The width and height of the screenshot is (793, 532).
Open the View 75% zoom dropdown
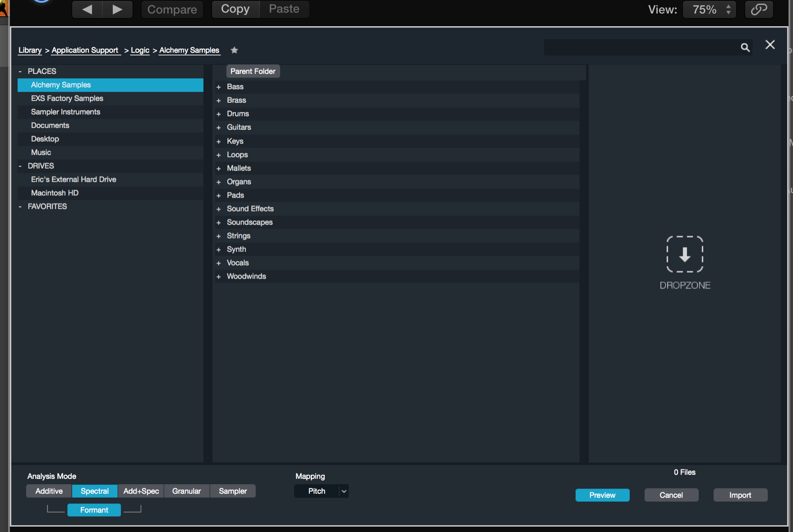(710, 9)
